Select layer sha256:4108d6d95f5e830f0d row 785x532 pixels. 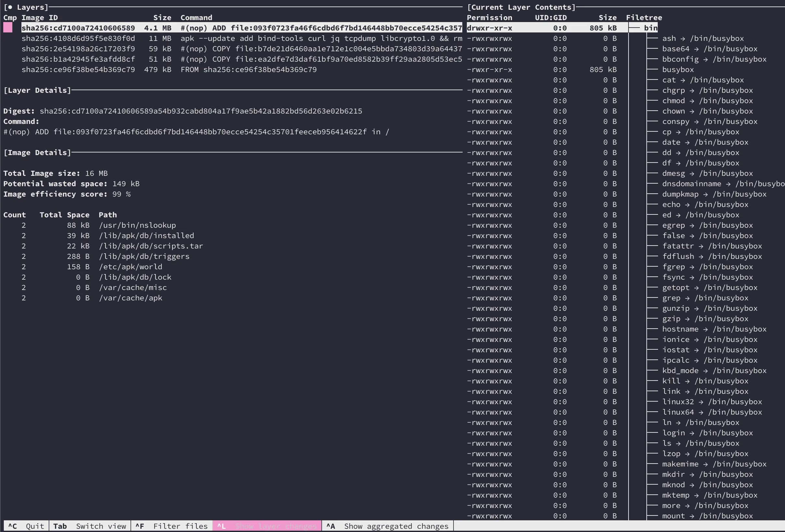(x=78, y=39)
